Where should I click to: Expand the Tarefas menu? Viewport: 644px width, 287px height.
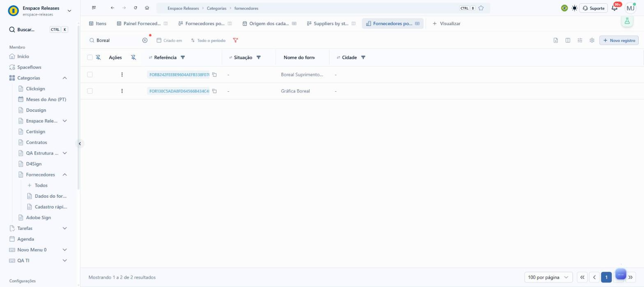(x=64, y=228)
